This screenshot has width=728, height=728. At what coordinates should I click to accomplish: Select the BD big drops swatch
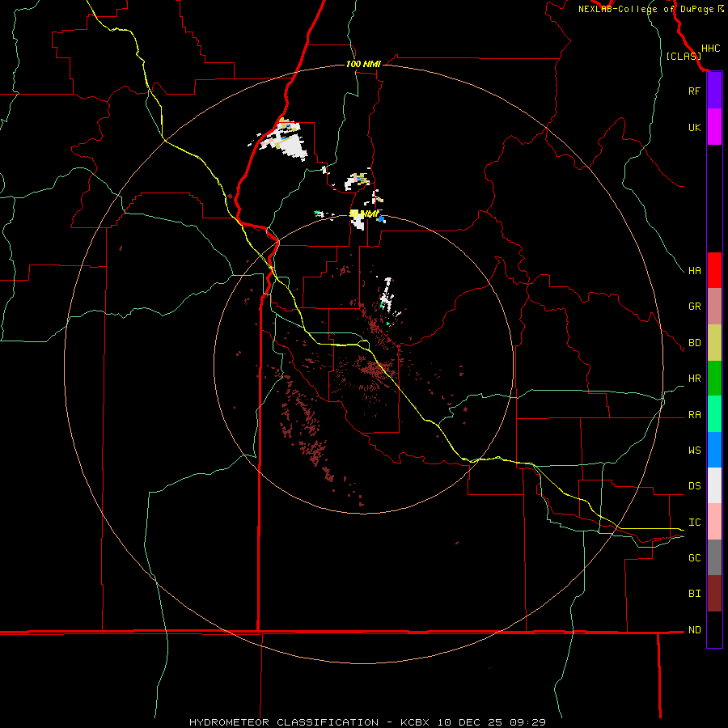tap(714, 343)
